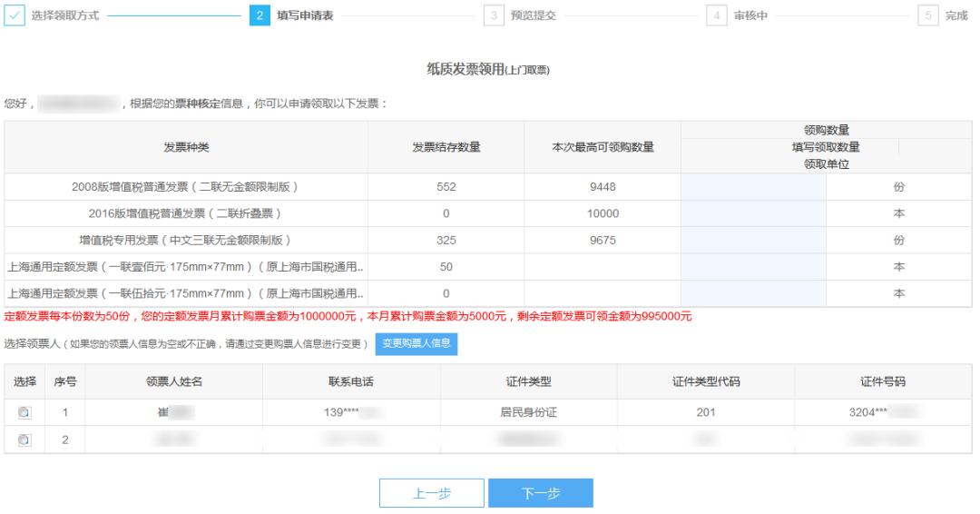This screenshot has height=514, width=980.
Task: Select the second 领票人 radio button in row 2
Action: click(x=25, y=440)
